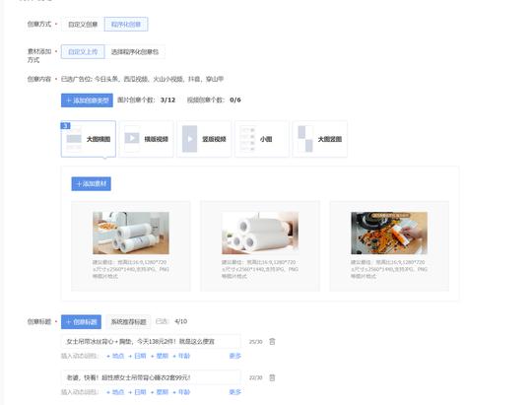The width and height of the screenshot is (532, 405).
Task: Click the 竖版视频 play icon
Action: click(x=190, y=139)
